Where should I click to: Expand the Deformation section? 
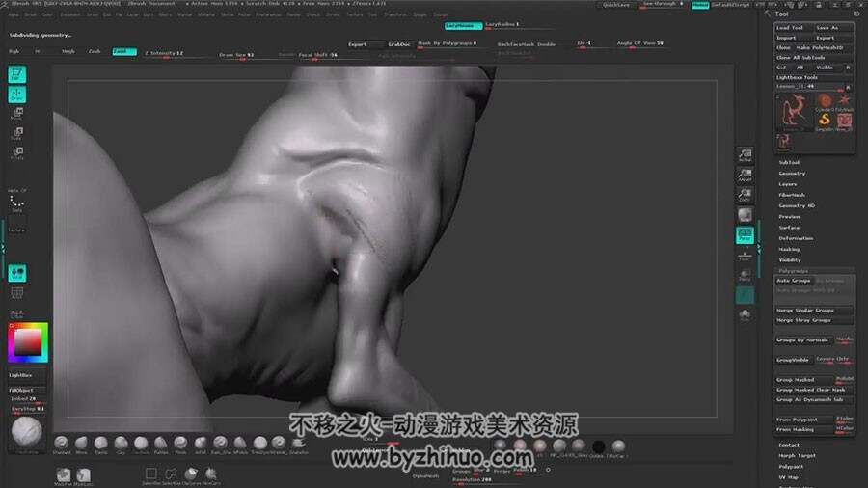796,238
